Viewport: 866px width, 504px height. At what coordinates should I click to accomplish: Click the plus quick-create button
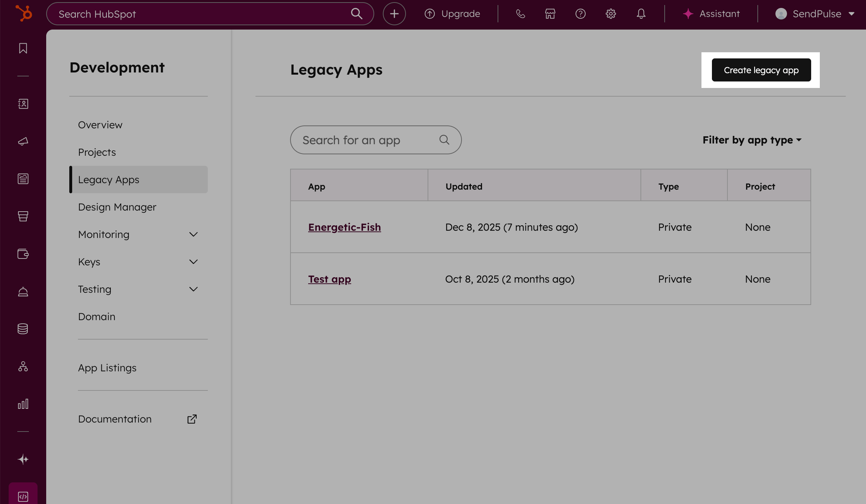394,14
